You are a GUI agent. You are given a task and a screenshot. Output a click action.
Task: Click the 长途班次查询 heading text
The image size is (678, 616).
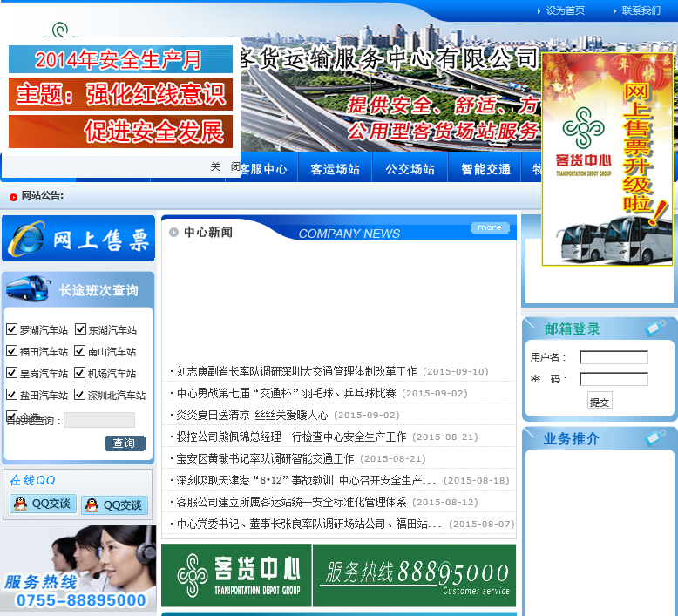(98, 290)
